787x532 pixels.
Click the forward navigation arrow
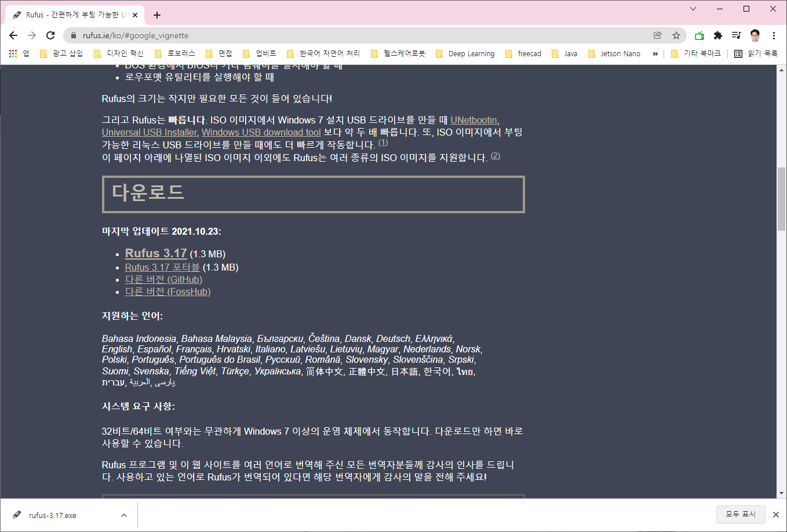coord(32,35)
